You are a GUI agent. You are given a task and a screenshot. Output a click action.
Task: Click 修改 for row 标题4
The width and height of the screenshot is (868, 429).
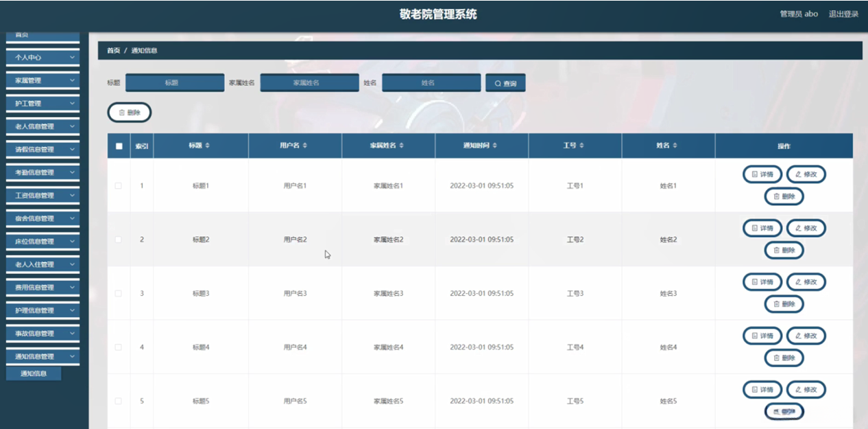click(806, 336)
